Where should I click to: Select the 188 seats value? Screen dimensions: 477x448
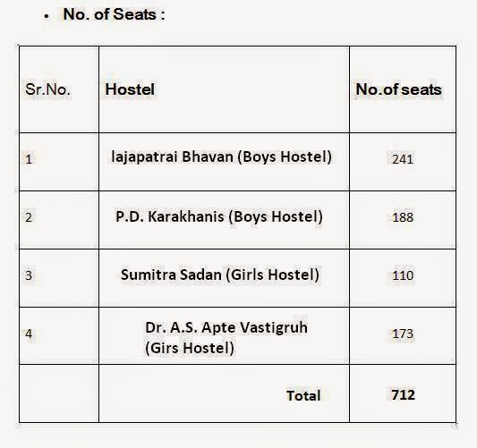tap(403, 217)
